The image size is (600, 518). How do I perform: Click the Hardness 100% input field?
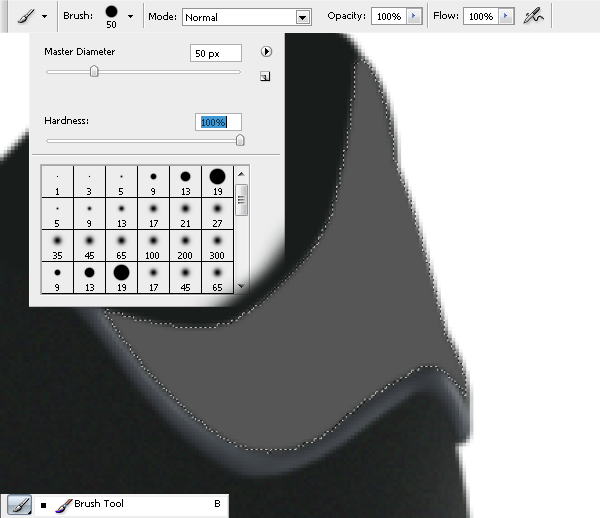[218, 122]
